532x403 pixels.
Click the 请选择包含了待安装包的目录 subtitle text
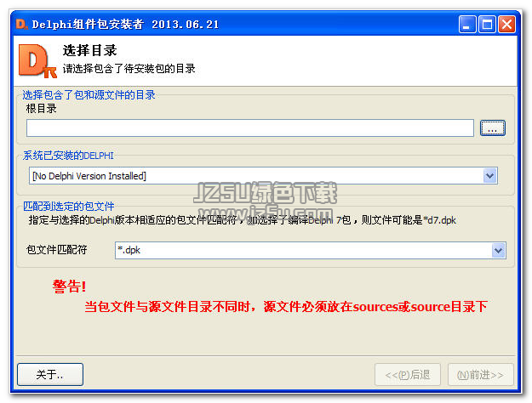(x=129, y=69)
